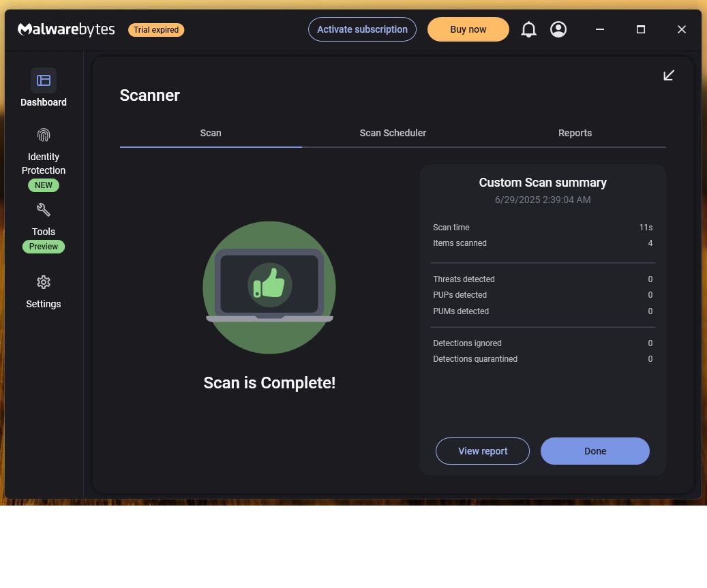Screen dimensions: 707x588
Task: Click the Items scanned label
Action: pos(460,243)
